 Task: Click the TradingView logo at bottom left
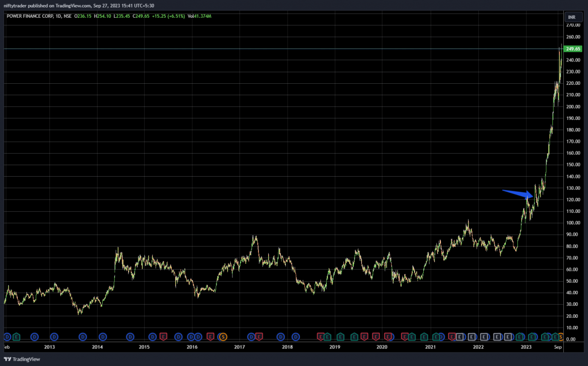(22, 359)
